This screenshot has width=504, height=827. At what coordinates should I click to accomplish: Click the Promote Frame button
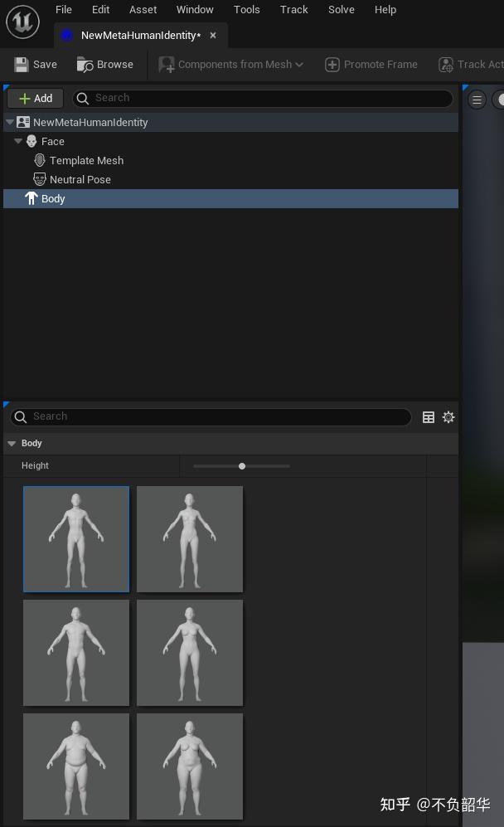pyautogui.click(x=371, y=65)
